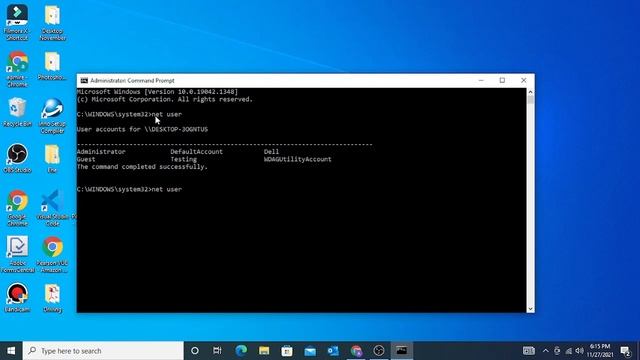Open the clock and calendar flyout

click(600, 351)
